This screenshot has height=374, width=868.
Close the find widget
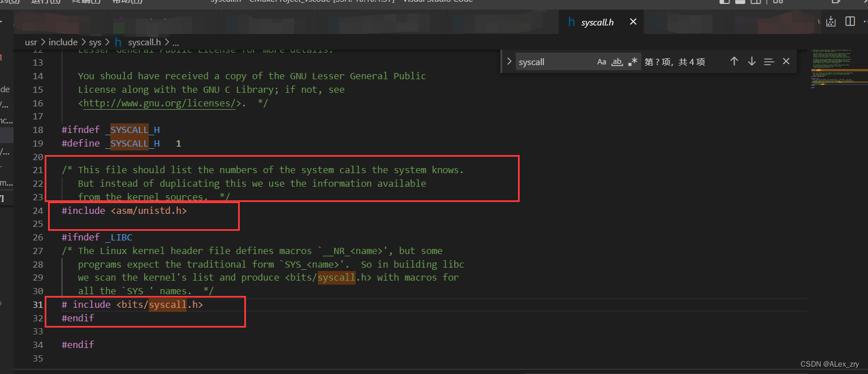tap(786, 61)
